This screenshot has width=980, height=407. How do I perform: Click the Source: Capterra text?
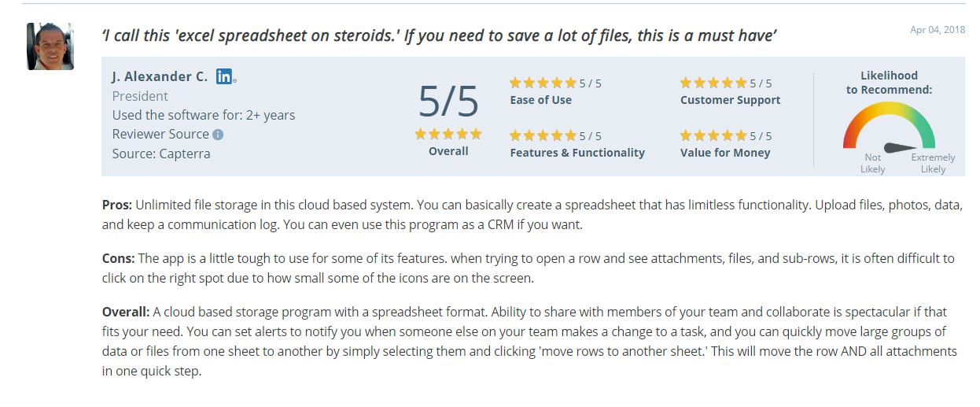161,154
